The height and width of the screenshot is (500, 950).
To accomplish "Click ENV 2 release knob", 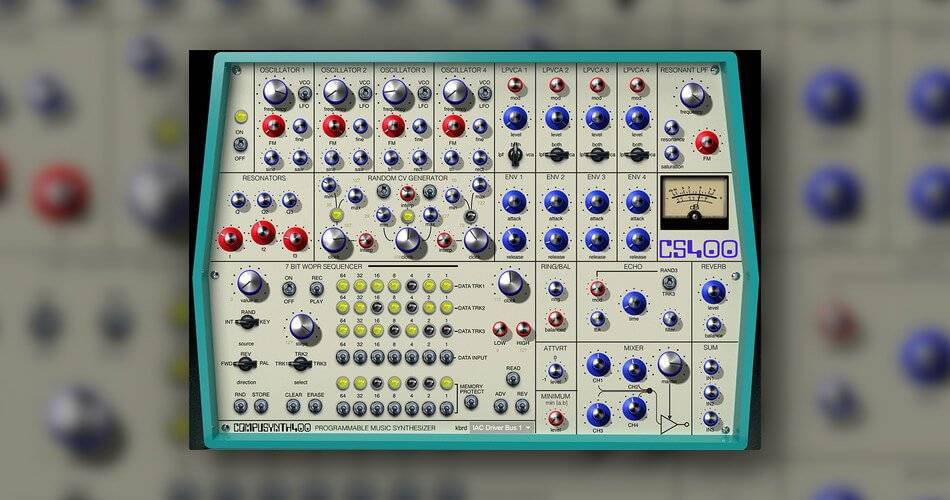I will coord(556,240).
